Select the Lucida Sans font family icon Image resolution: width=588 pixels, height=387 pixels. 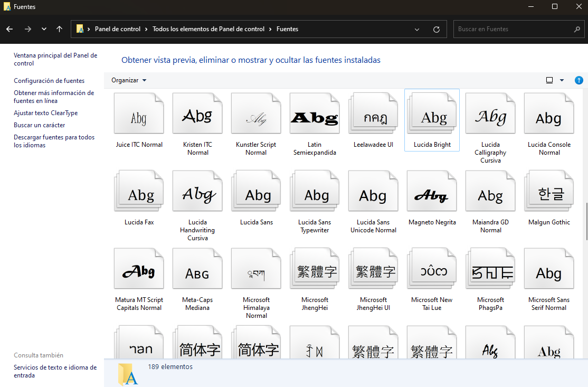256,191
